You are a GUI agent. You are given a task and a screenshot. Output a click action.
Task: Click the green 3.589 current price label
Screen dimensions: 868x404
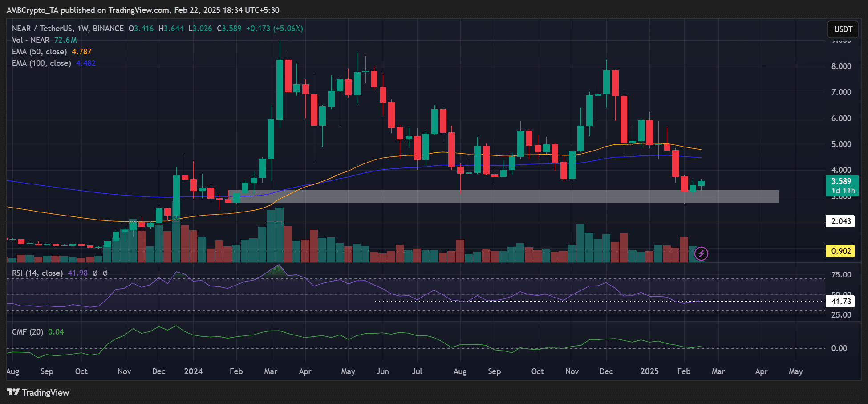[841, 181]
